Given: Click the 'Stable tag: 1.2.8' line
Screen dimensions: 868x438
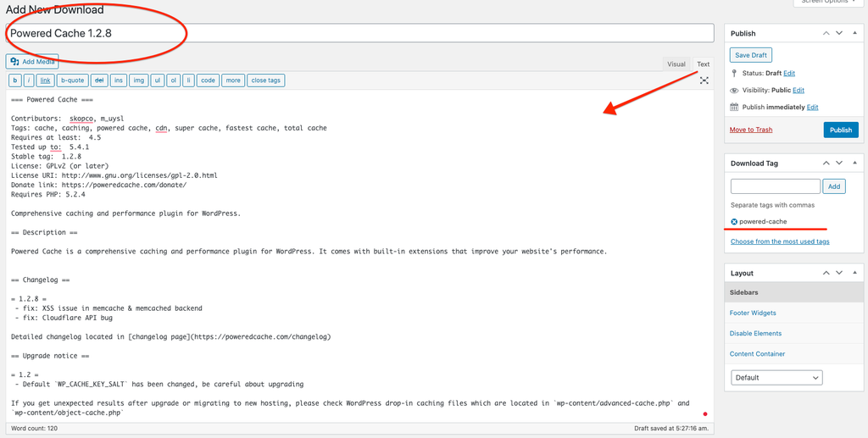Looking at the screenshot, I should (x=46, y=157).
